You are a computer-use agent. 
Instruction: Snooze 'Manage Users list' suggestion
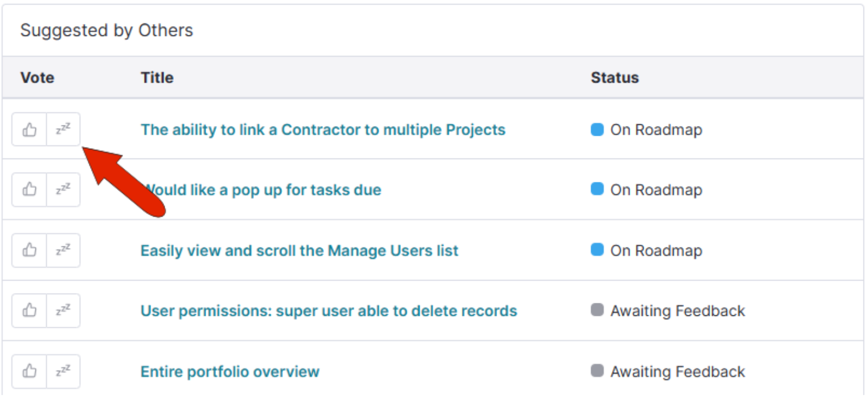[63, 250]
